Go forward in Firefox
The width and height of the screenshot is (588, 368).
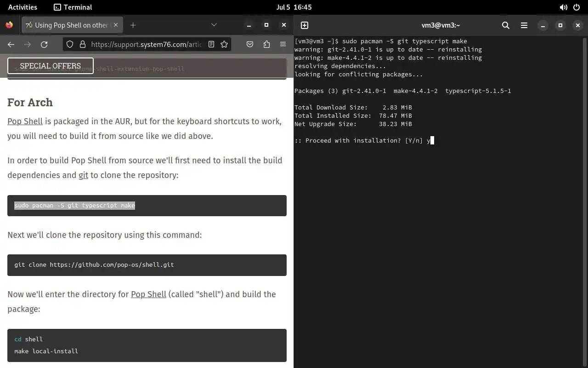[28, 44]
